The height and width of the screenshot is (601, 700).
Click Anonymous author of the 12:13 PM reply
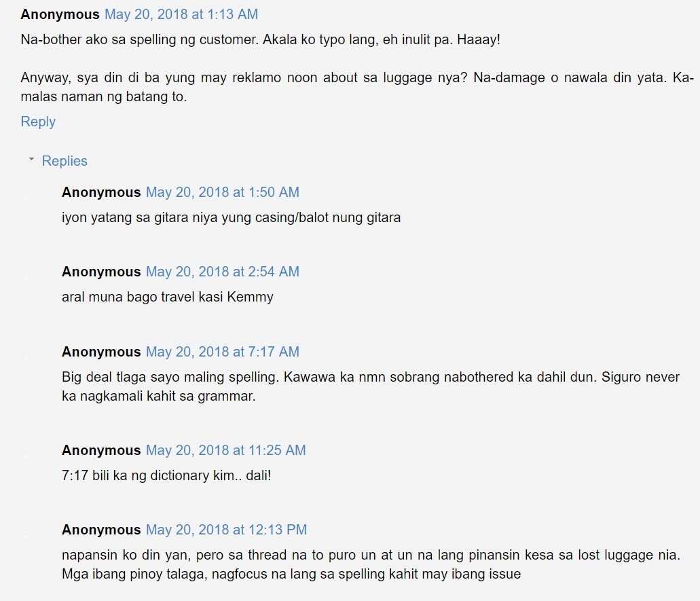(101, 530)
